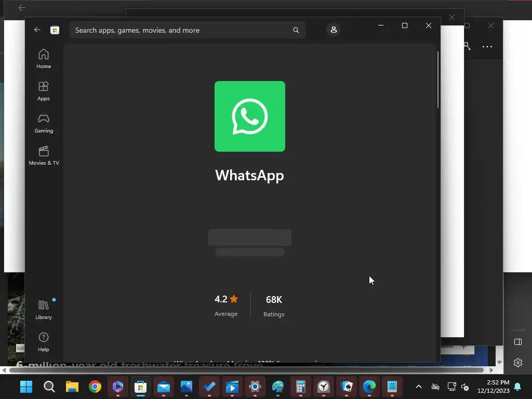This screenshot has height=399, width=532.
Task: Open Photos app from taskbar
Action: pyautogui.click(x=187, y=387)
